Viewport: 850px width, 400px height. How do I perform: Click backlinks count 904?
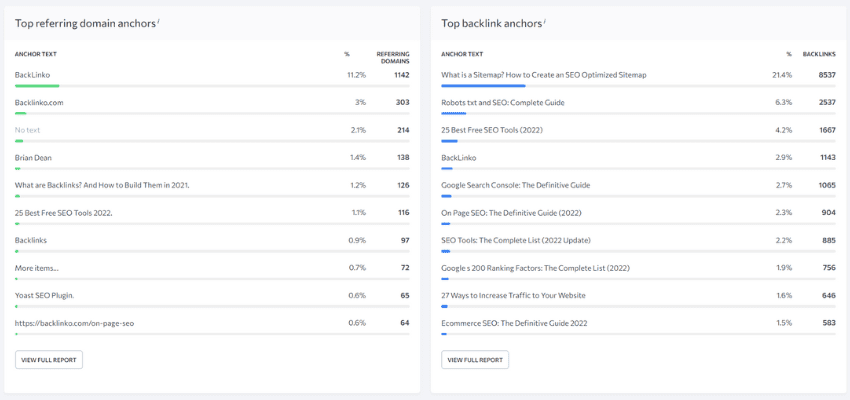click(x=829, y=213)
